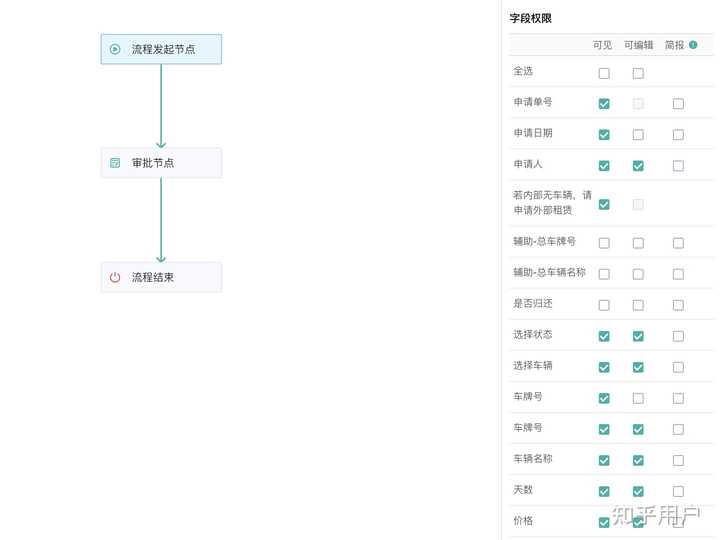Click the play icon in 流程发起节点
The height and width of the screenshot is (540, 720).
[115, 49]
